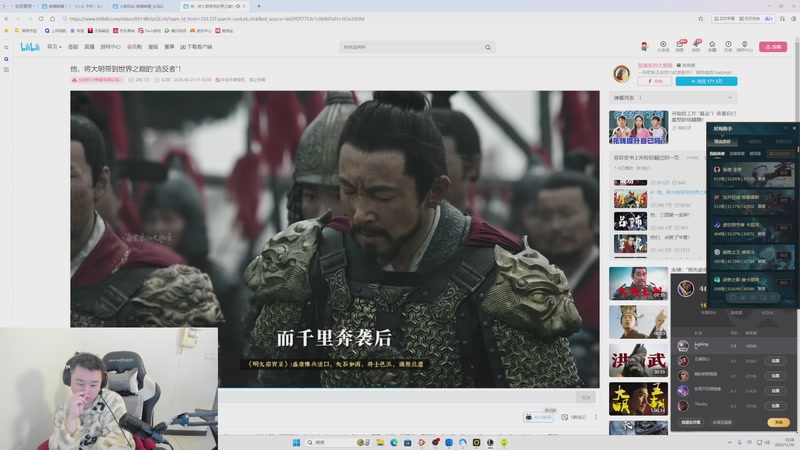Open the Windows Start button
This screenshot has height=450, width=800.
[296, 442]
